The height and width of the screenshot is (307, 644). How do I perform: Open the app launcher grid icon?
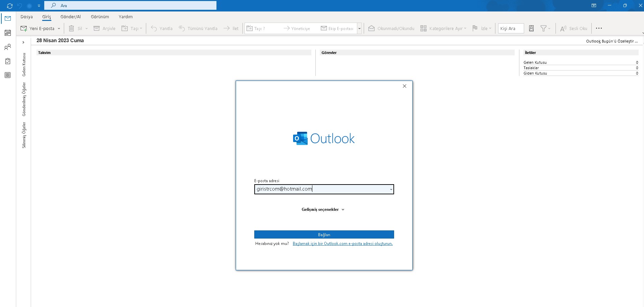tap(7, 75)
